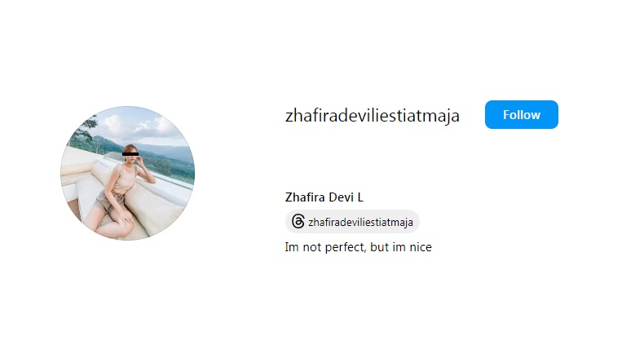
Task: Click the black censor bar in photo
Action: (130, 154)
